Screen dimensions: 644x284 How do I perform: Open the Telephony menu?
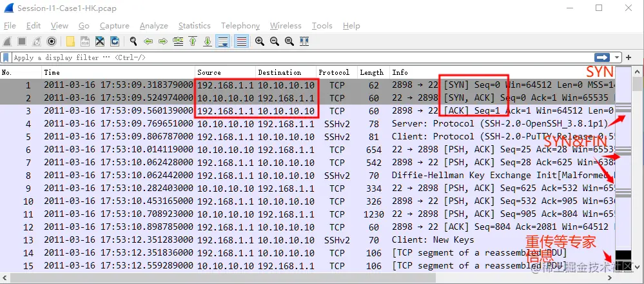pos(240,26)
